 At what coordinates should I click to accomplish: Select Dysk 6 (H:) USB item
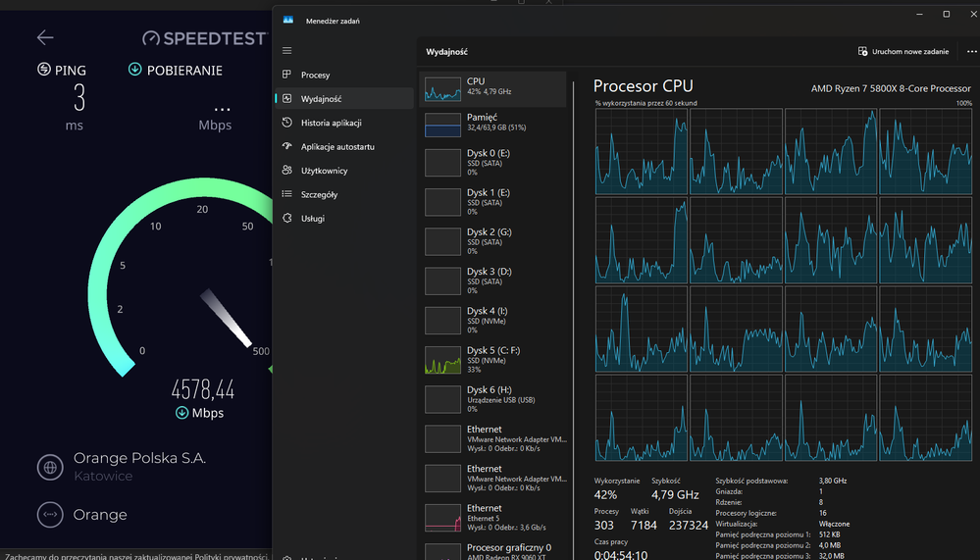[493, 399]
